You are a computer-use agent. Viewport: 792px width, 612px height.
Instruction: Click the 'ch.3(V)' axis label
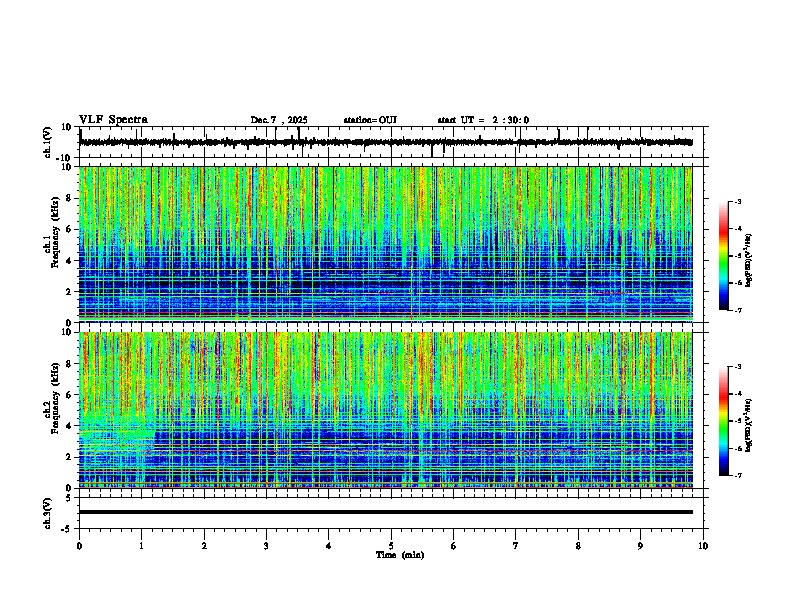click(48, 513)
